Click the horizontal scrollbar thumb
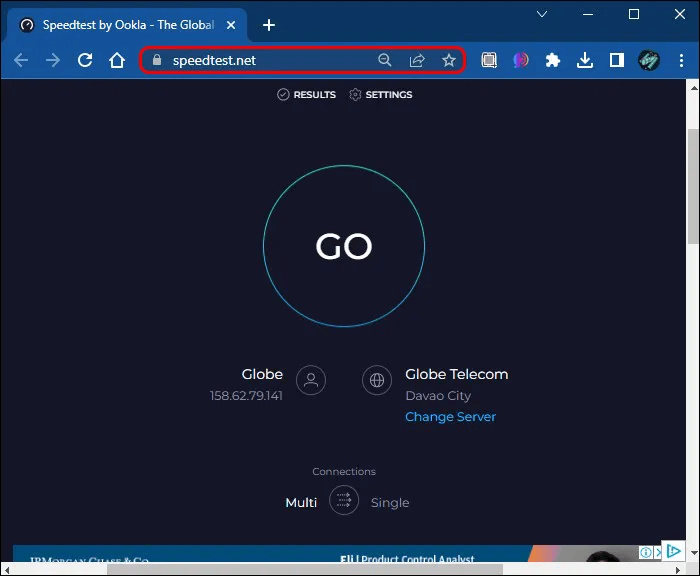The width and height of the screenshot is (700, 576). [x=305, y=569]
